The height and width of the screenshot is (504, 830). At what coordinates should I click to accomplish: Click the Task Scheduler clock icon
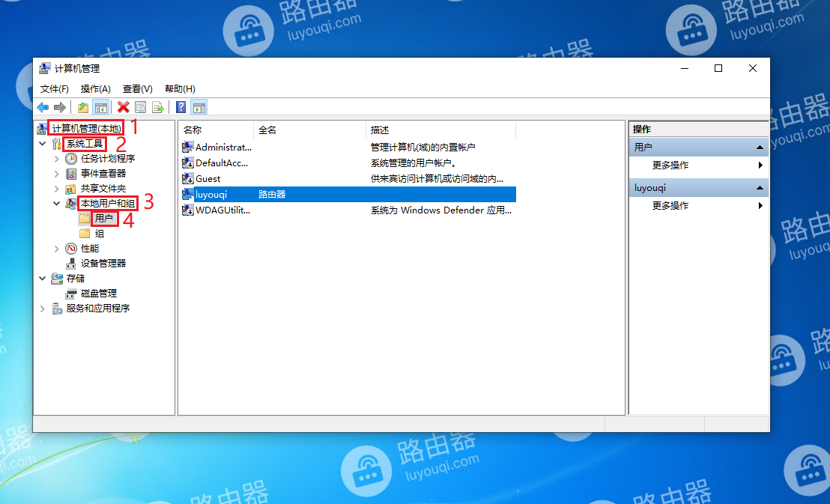point(71,159)
